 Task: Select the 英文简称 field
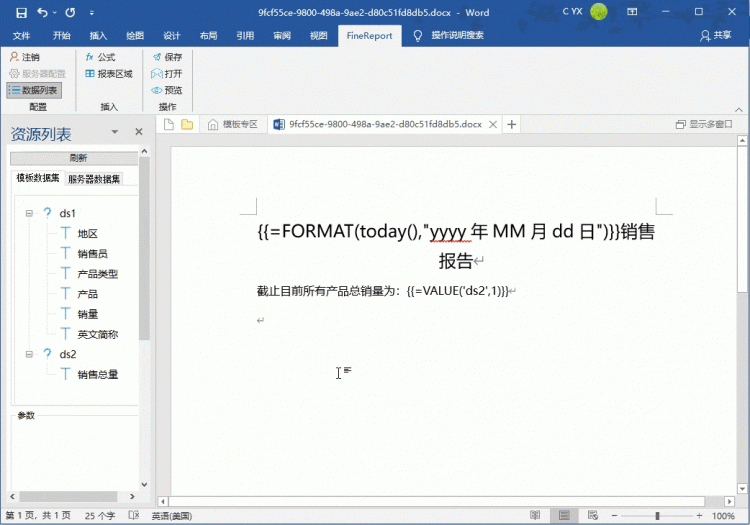click(98, 334)
